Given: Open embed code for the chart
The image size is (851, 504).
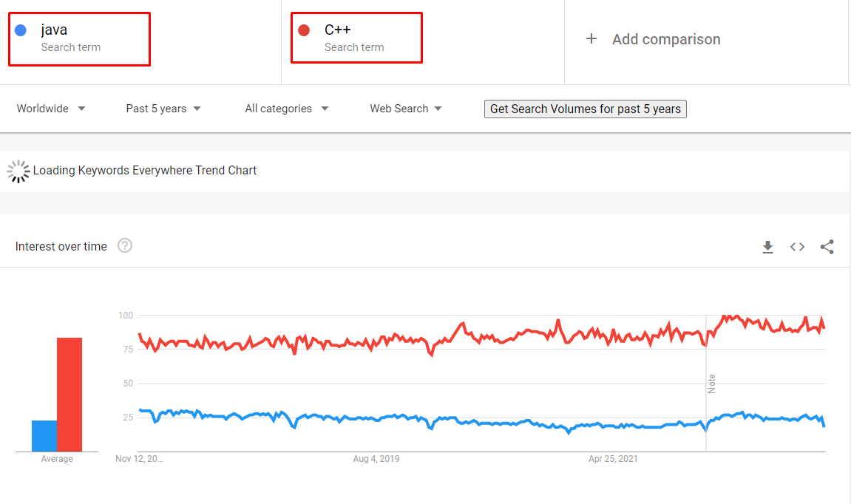Looking at the screenshot, I should click(x=797, y=247).
